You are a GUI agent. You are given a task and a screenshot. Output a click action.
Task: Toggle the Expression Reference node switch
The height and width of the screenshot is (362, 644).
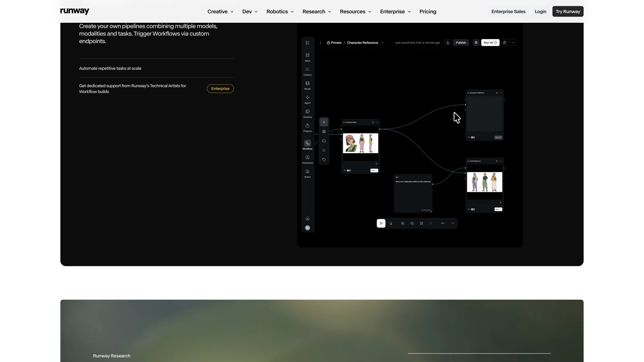pyautogui.click(x=473, y=137)
